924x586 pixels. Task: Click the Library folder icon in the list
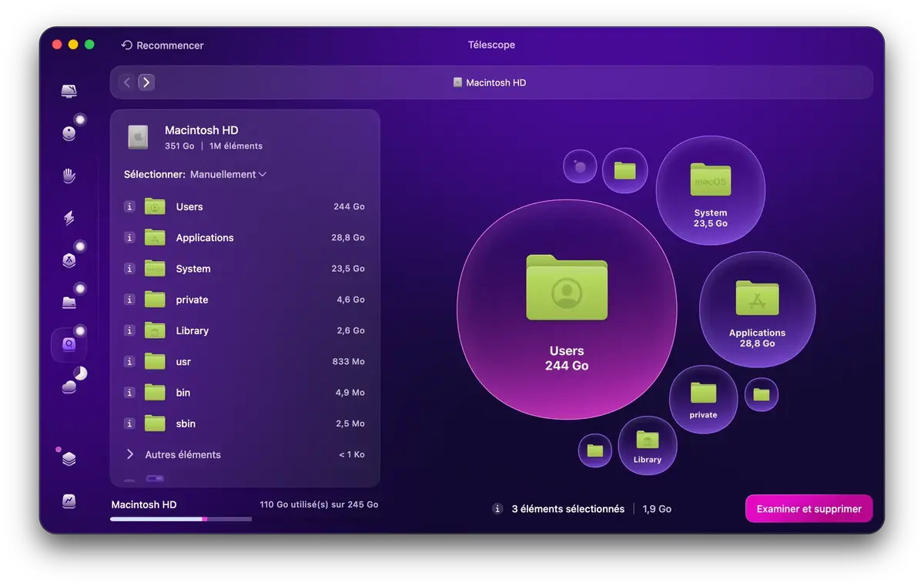(156, 330)
